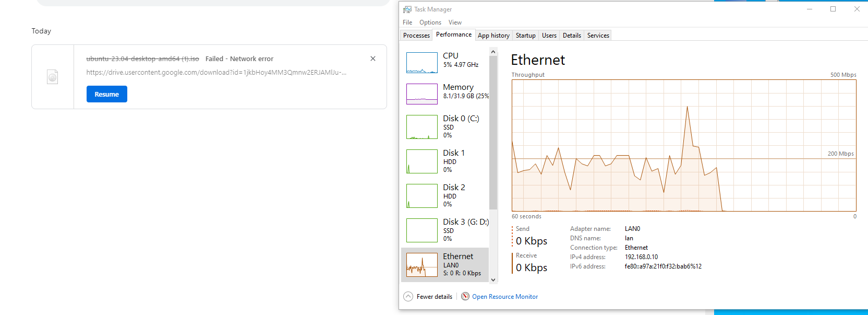Select Disk 0 (C:) graph thumbnail
This screenshot has height=315, width=868.
422,127
